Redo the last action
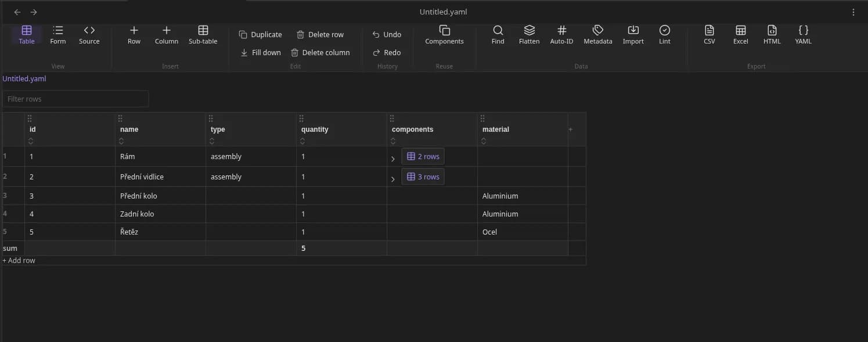This screenshot has height=342, width=868. [x=387, y=53]
